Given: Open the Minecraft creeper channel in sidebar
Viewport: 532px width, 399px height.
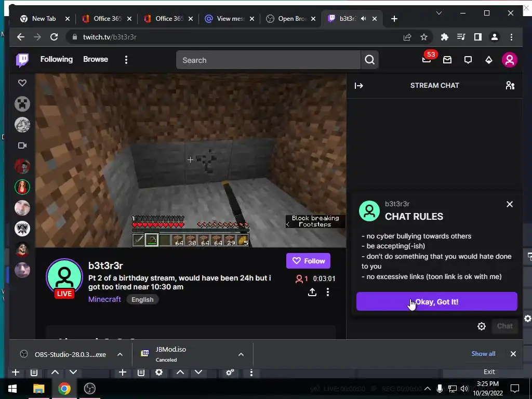Looking at the screenshot, I should pyautogui.click(x=22, y=104).
